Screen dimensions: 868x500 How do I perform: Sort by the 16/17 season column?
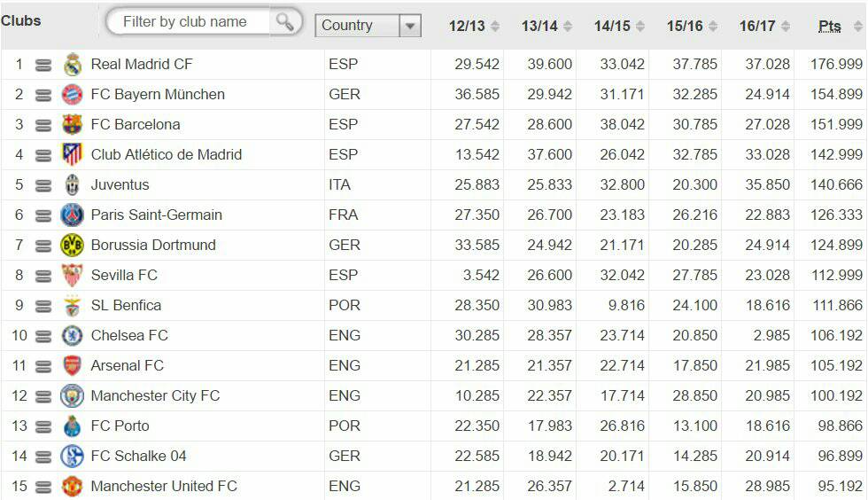[764, 27]
